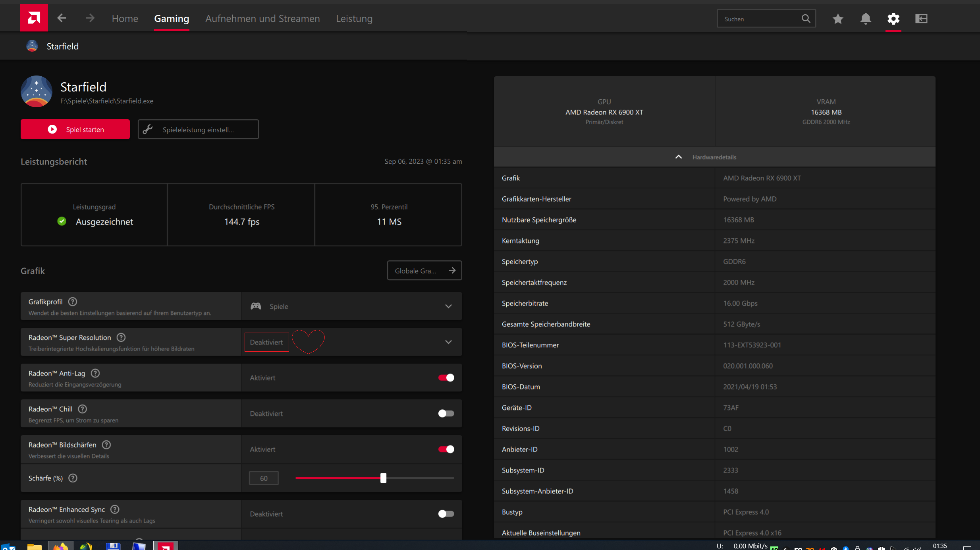
Task: Turn on Radeon Enhanced Sync
Action: click(446, 514)
